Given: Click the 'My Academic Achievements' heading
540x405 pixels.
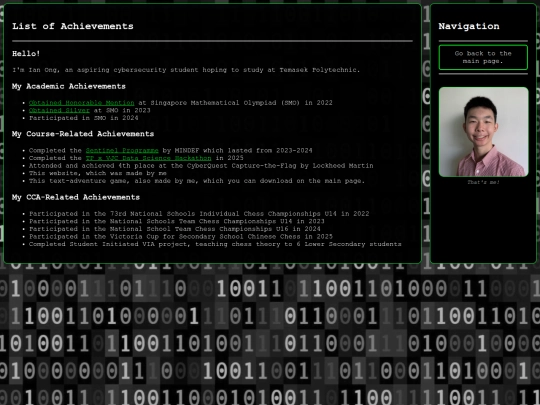Looking at the screenshot, I should pyautogui.click(x=69, y=86).
